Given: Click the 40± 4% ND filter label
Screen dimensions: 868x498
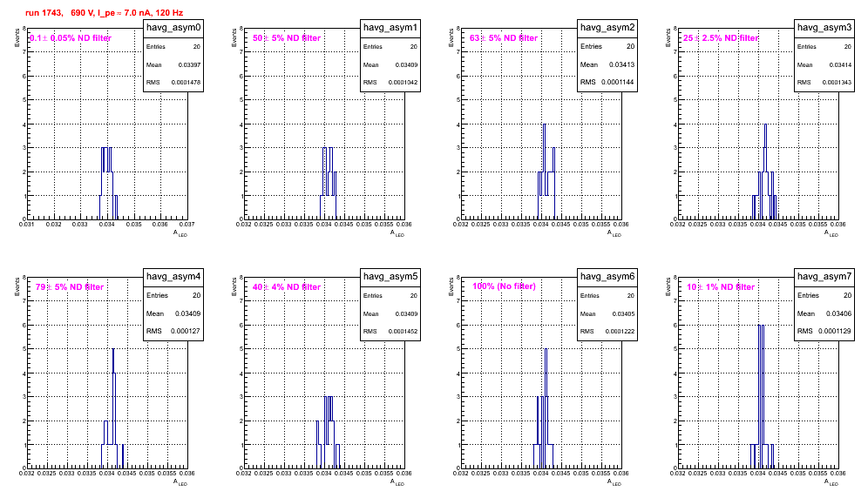Looking at the screenshot, I should 287,287.
